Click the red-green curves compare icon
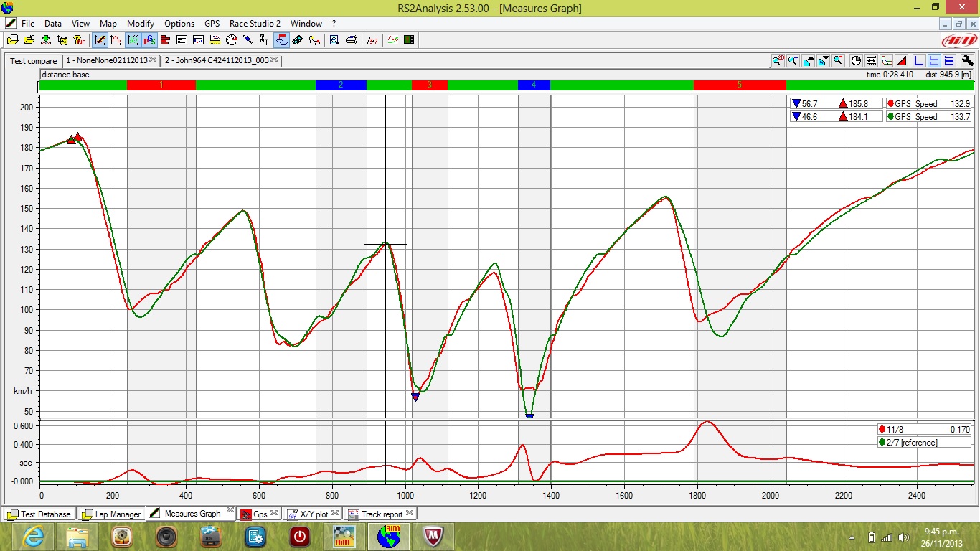Screen dimensions: 980x551 click(392, 39)
